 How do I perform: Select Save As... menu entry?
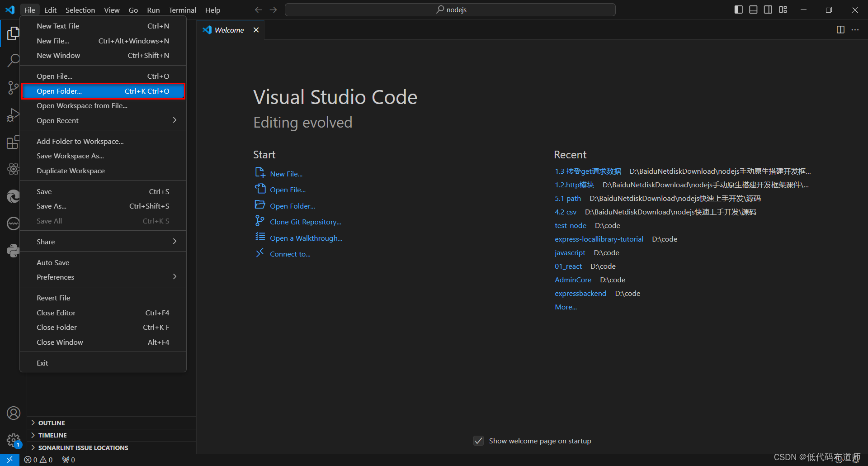[x=103, y=206]
